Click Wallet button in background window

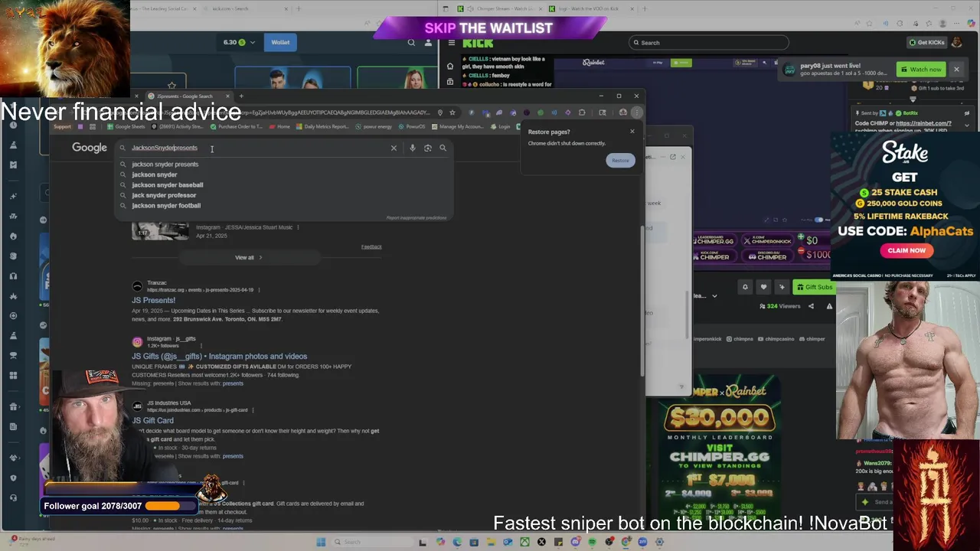(x=280, y=42)
